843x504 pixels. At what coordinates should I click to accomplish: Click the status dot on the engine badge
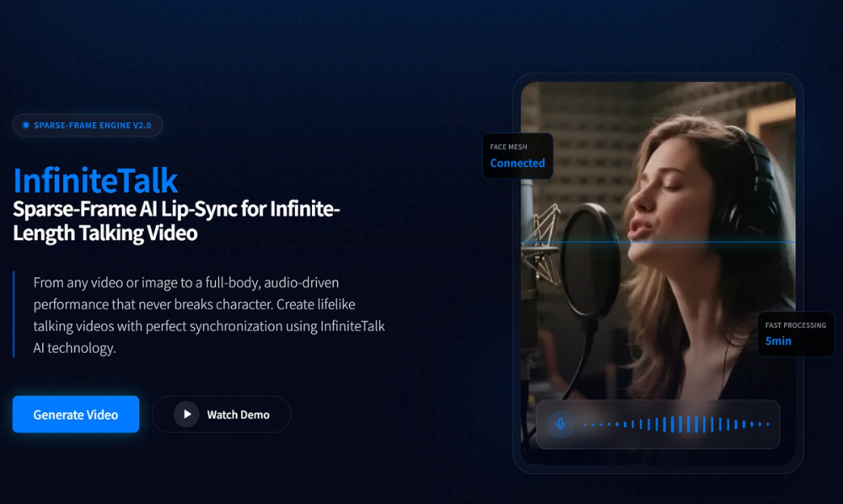(24, 125)
